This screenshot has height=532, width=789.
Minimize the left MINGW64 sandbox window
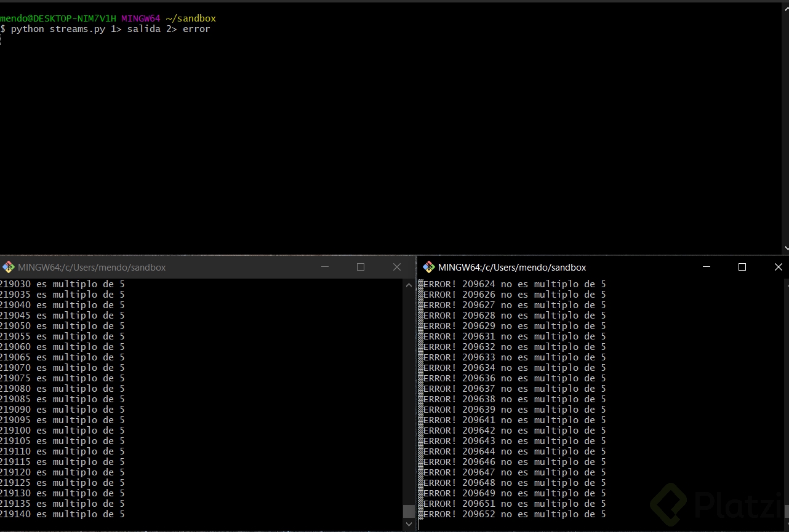pyautogui.click(x=325, y=267)
